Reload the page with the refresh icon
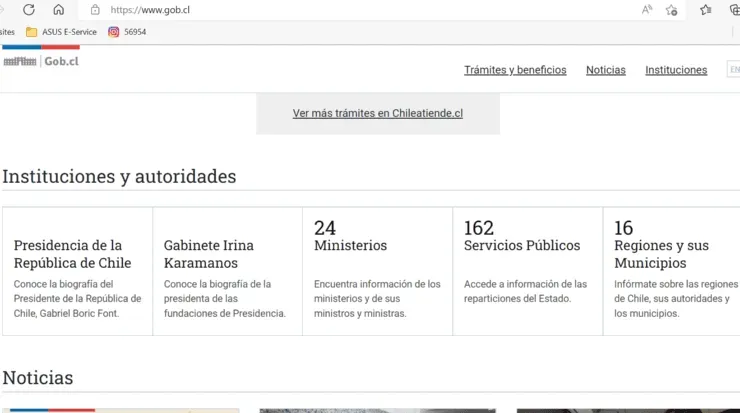The height and width of the screenshot is (413, 740). click(x=29, y=9)
